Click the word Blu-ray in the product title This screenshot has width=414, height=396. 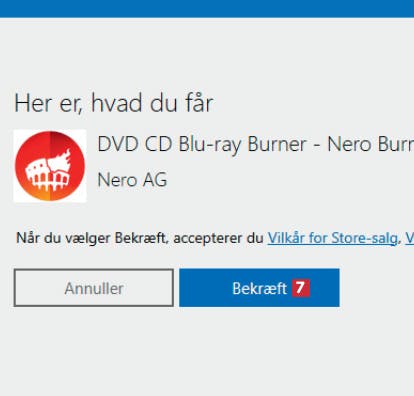point(209,144)
